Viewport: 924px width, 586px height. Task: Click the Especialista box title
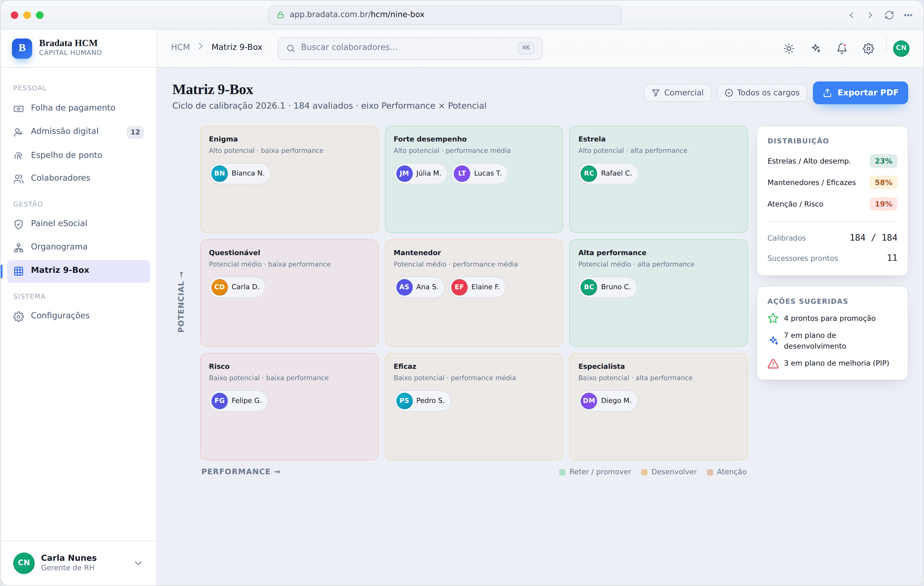(601, 366)
